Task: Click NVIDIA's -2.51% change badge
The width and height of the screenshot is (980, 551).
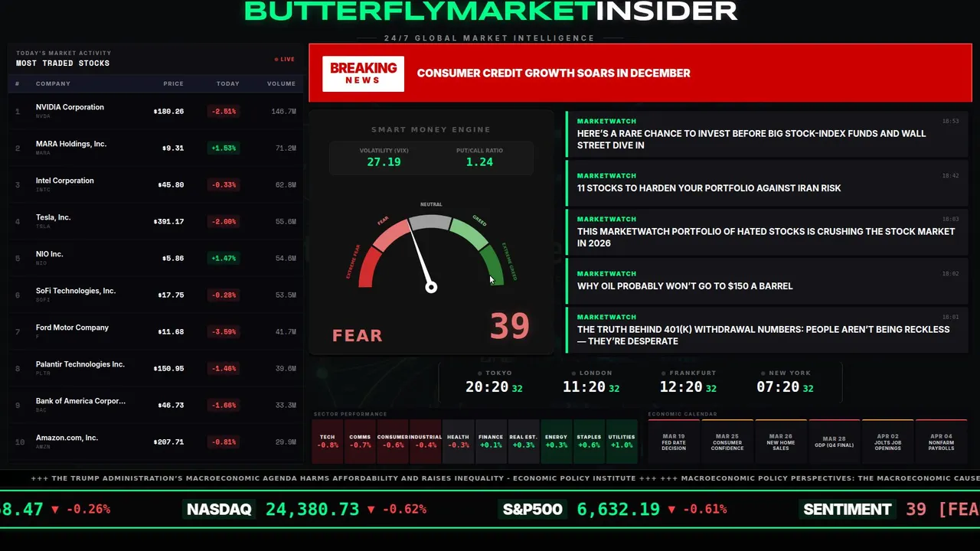Action: pyautogui.click(x=224, y=111)
